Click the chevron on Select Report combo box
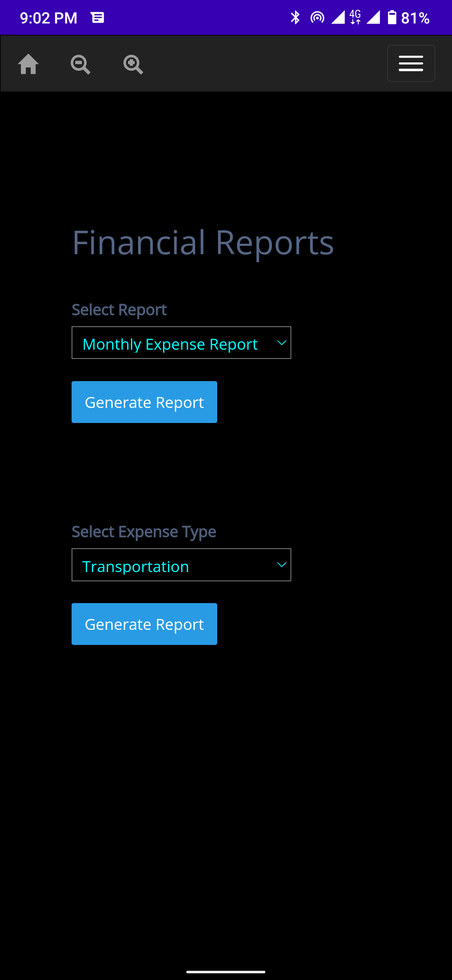Screen dimensions: 452x980 click(x=282, y=343)
